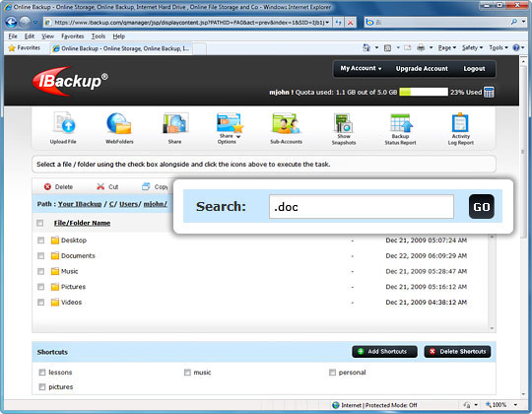Check the Music folder checkbox
The height and width of the screenshot is (414, 532).
click(x=40, y=271)
